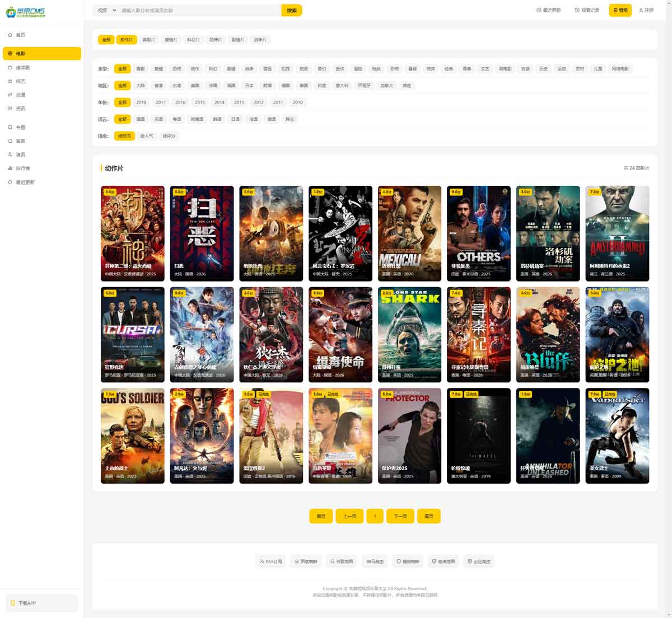Click the 搜狗蜘蛛 shield icon in footer
672x618 pixels.
point(399,561)
